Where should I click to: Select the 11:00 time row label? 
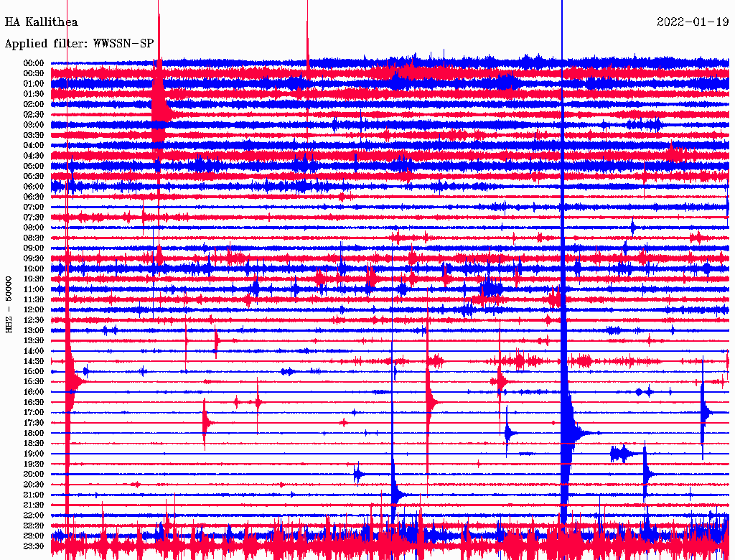click(x=34, y=289)
